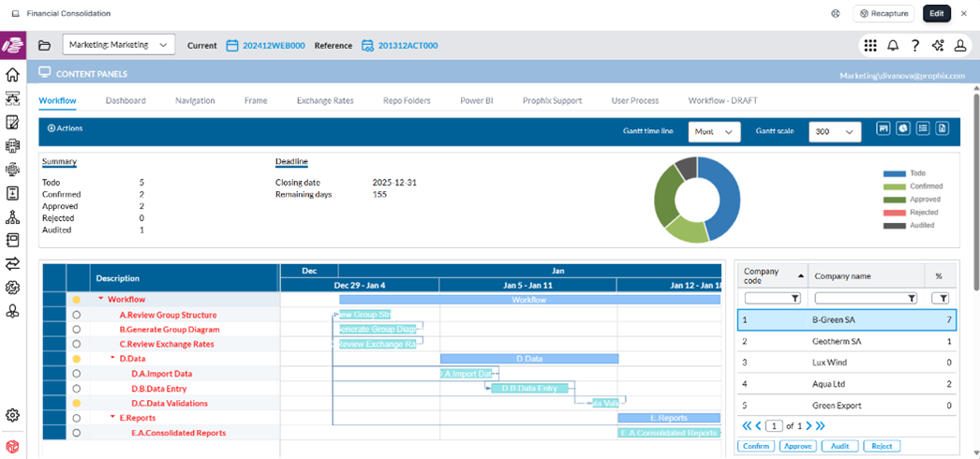Select radio button for E.A.Consolidated Reports

[77, 433]
